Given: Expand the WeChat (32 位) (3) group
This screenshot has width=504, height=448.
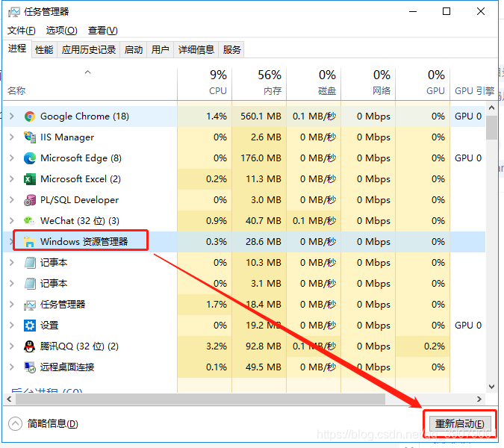Looking at the screenshot, I should pyautogui.click(x=12, y=221).
